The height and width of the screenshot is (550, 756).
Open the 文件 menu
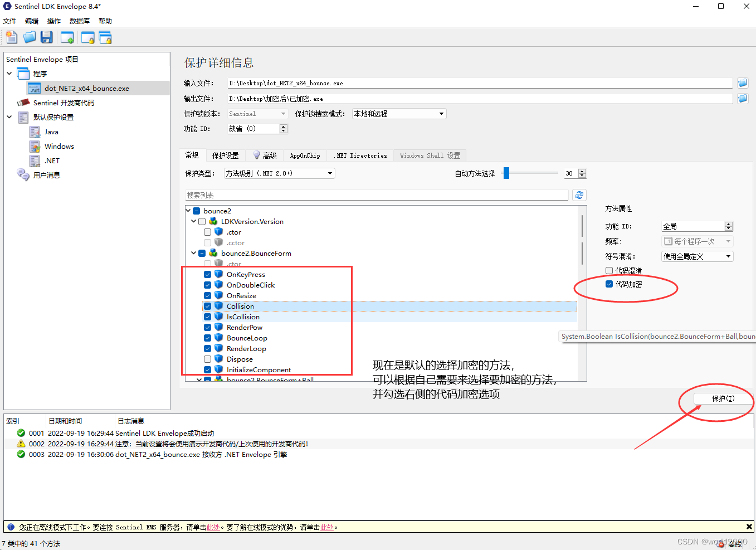[x=9, y=21]
